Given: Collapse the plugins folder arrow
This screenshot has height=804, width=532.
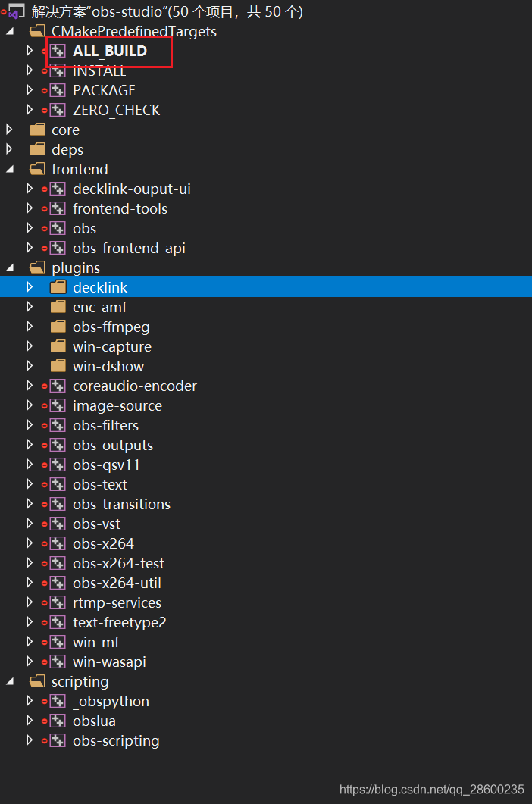Looking at the screenshot, I should click(10, 267).
